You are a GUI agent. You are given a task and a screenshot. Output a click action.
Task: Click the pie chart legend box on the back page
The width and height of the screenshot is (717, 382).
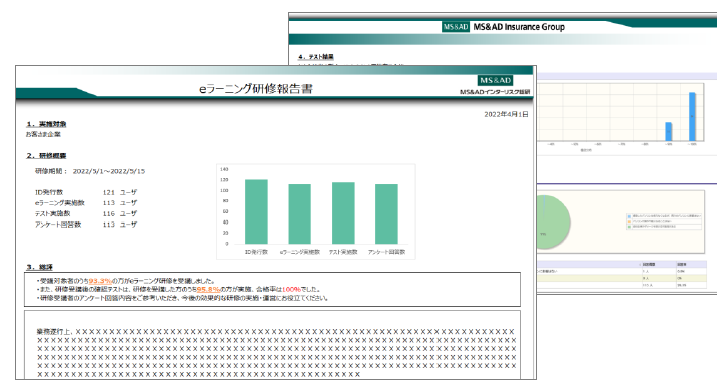pyautogui.click(x=664, y=221)
